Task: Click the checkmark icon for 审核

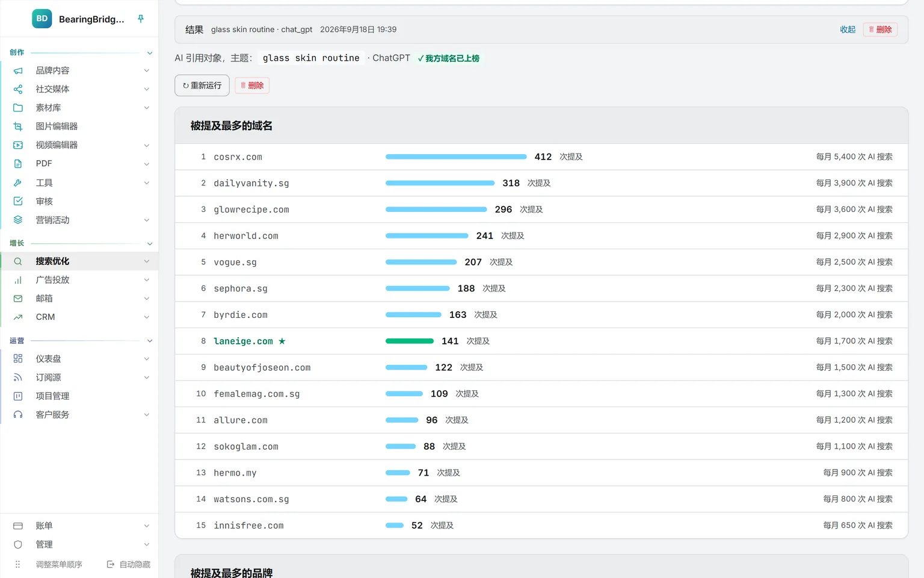Action: click(18, 201)
